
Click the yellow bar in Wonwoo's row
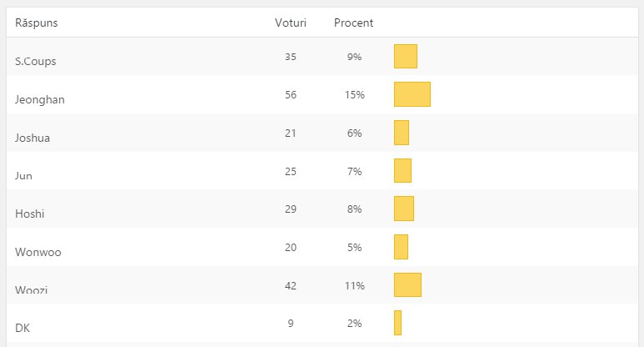pos(401,247)
